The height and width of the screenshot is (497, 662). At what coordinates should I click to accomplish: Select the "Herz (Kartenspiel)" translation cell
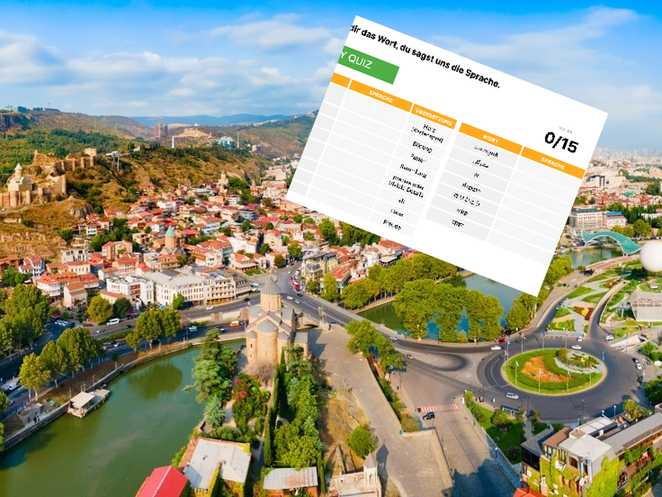click(x=429, y=133)
